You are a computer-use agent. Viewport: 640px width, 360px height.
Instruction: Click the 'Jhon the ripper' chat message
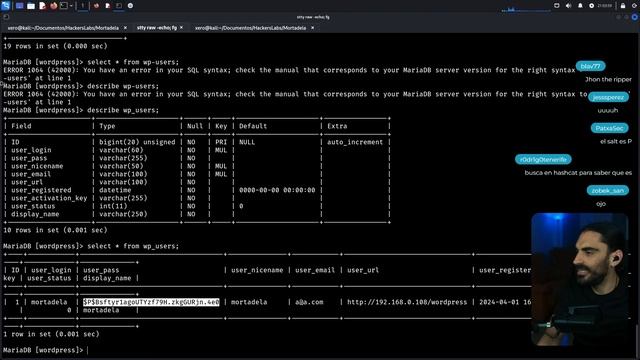(608, 80)
